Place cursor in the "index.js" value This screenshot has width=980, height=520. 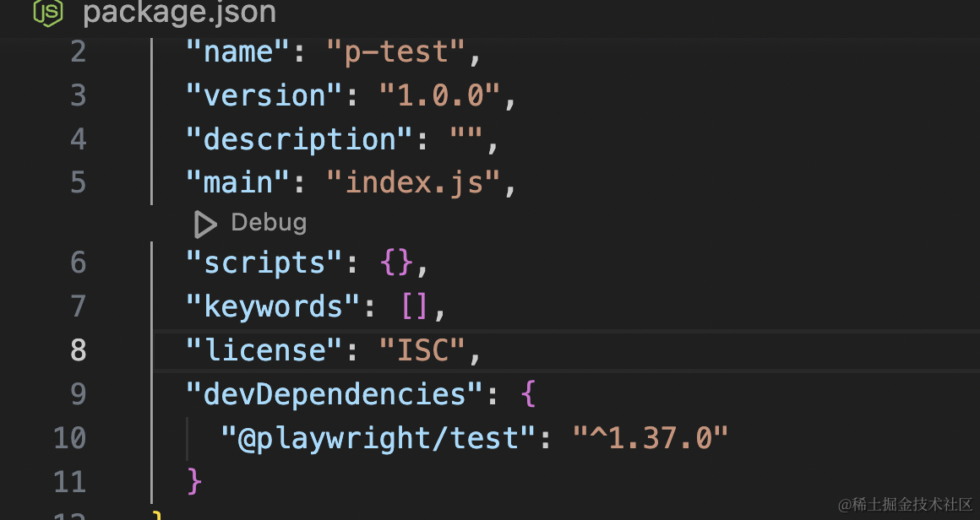tap(414, 183)
